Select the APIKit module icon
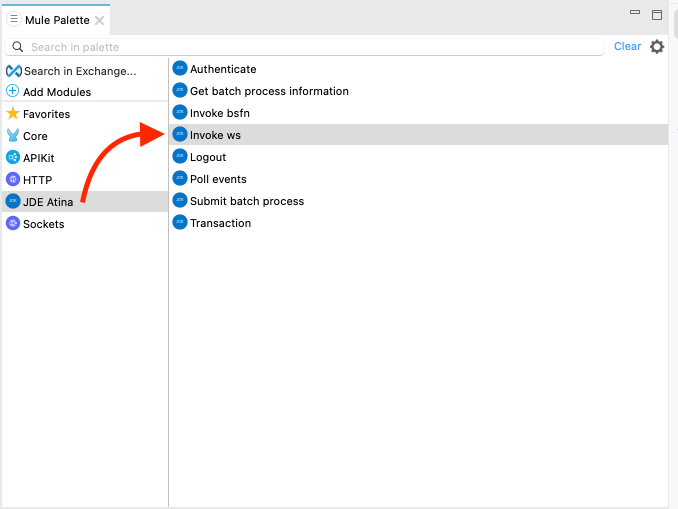 point(13,158)
